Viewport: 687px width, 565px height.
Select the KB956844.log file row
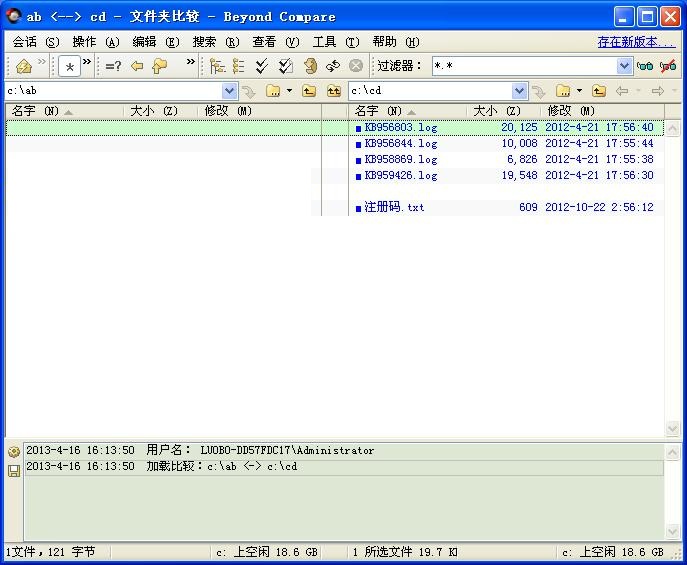pyautogui.click(x=506, y=144)
